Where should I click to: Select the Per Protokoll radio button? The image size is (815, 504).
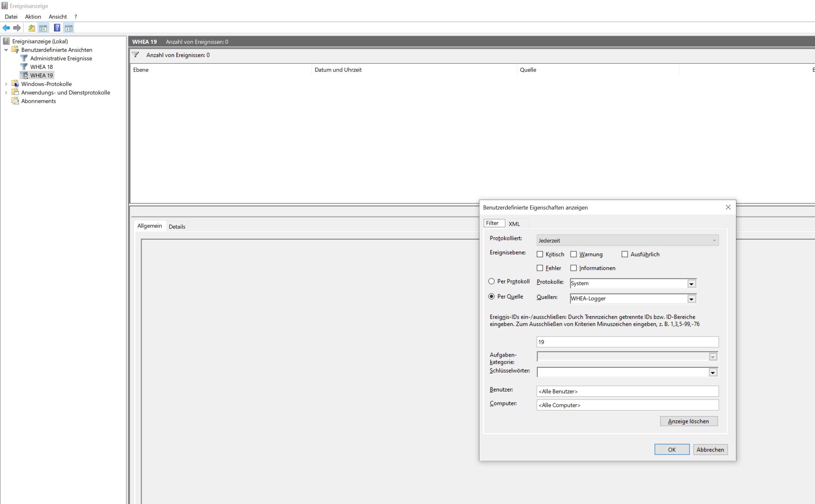491,281
